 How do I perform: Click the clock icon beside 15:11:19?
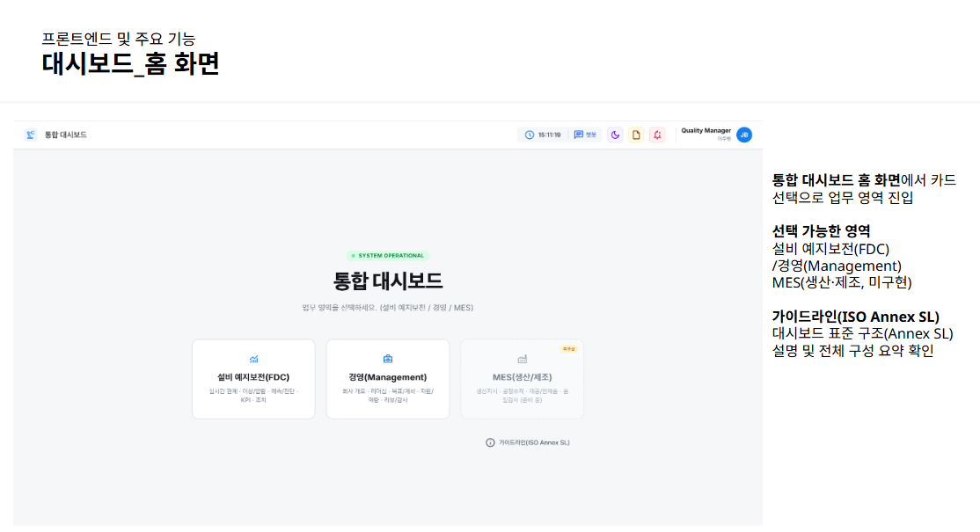tap(530, 135)
